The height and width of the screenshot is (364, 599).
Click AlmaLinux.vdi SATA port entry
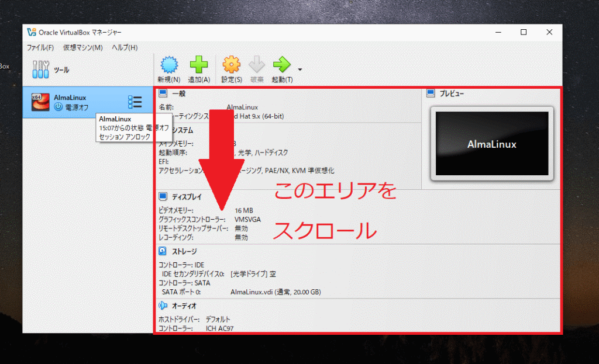(x=276, y=292)
